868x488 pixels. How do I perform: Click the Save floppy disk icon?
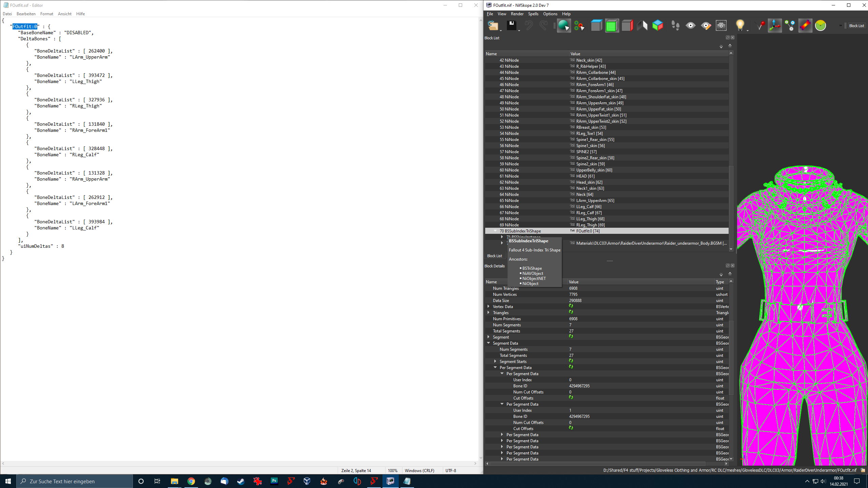(x=511, y=26)
